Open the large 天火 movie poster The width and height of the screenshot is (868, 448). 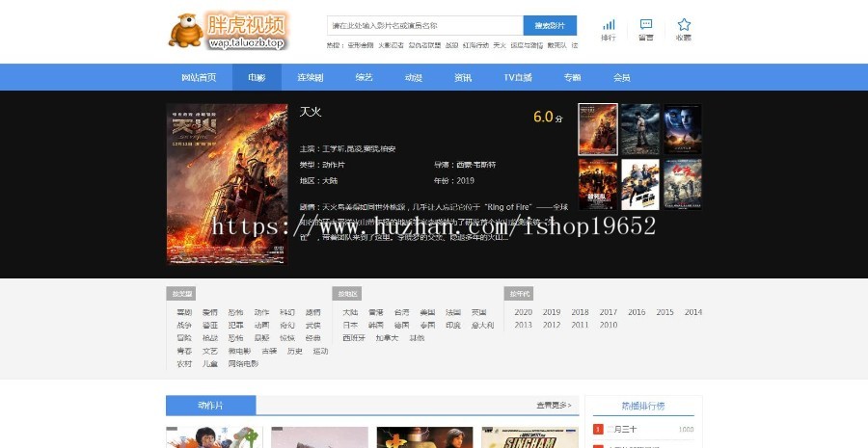point(227,184)
